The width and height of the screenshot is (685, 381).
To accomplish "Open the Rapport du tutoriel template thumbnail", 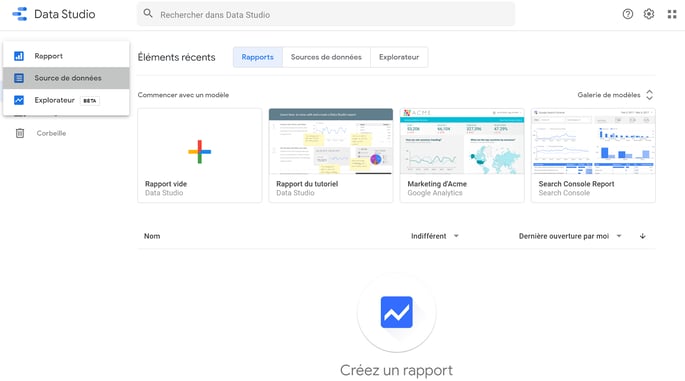I will tap(331, 141).
